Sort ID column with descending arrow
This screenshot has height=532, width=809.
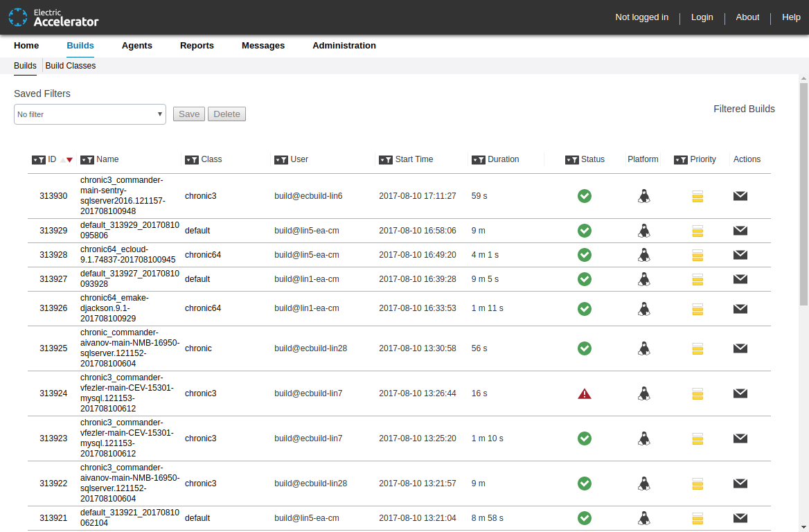pyautogui.click(x=69, y=160)
